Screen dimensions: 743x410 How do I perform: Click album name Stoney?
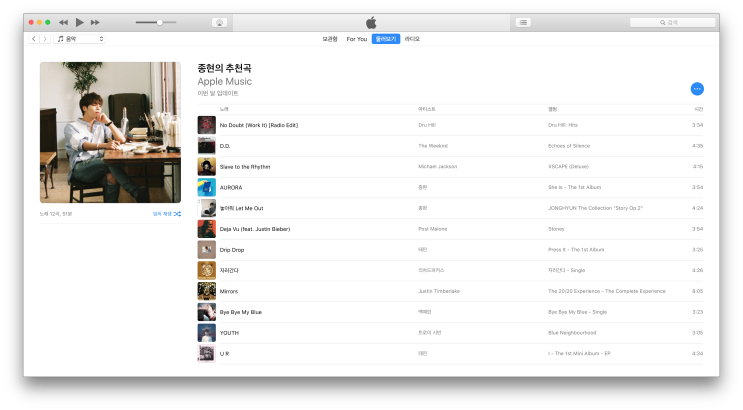pos(556,229)
